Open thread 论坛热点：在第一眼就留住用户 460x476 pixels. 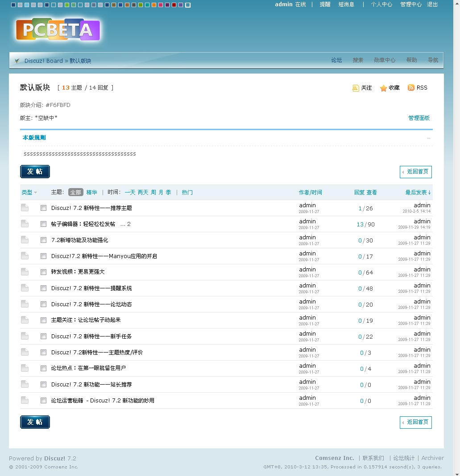[88, 368]
